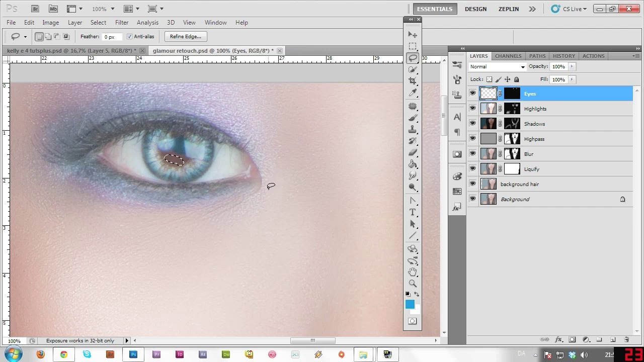Choose the Horizontal Type tool
This screenshot has height=362, width=644.
[413, 212]
